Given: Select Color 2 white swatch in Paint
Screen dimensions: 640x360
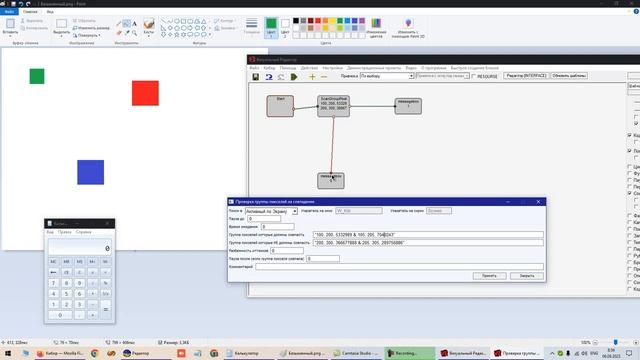Looking at the screenshot, I should (285, 27).
